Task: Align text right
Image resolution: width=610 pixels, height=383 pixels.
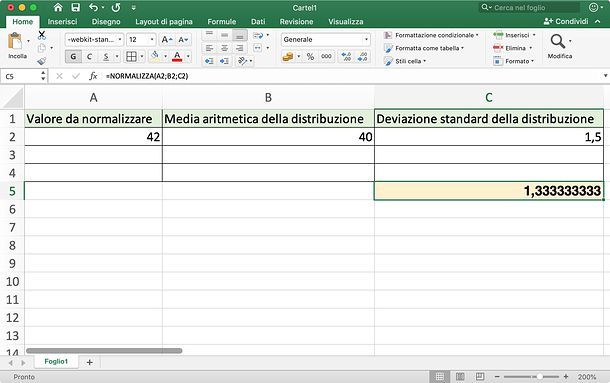Action: pyautogui.click(x=240, y=48)
